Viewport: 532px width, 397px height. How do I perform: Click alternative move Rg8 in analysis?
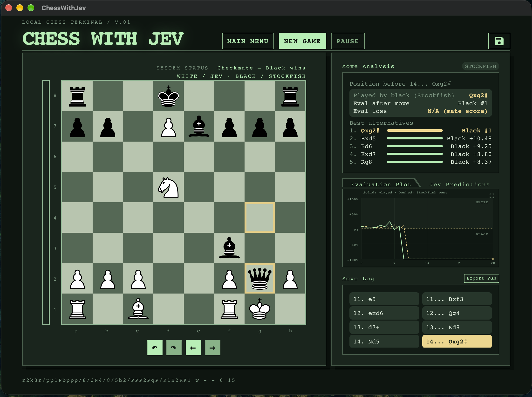tap(420, 162)
